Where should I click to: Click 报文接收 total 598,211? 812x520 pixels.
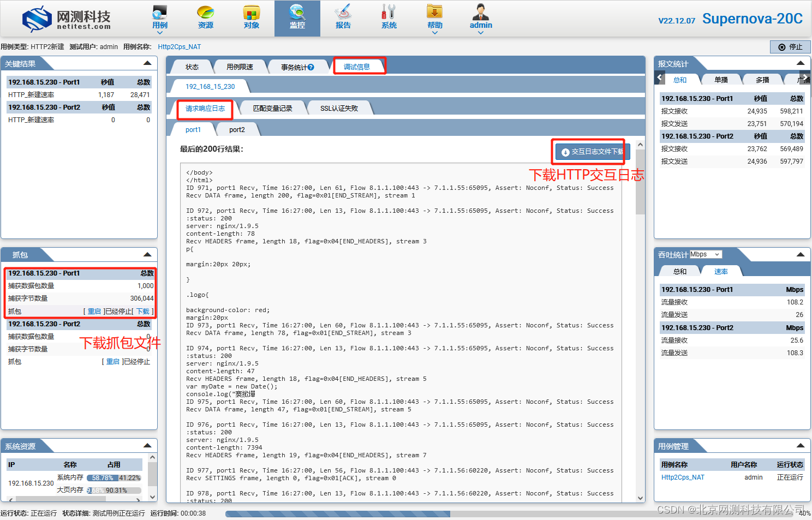pyautogui.click(x=792, y=111)
